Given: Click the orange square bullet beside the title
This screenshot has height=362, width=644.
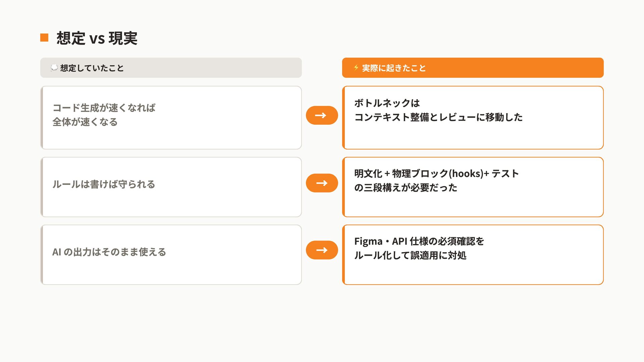Looking at the screenshot, I should (x=44, y=38).
